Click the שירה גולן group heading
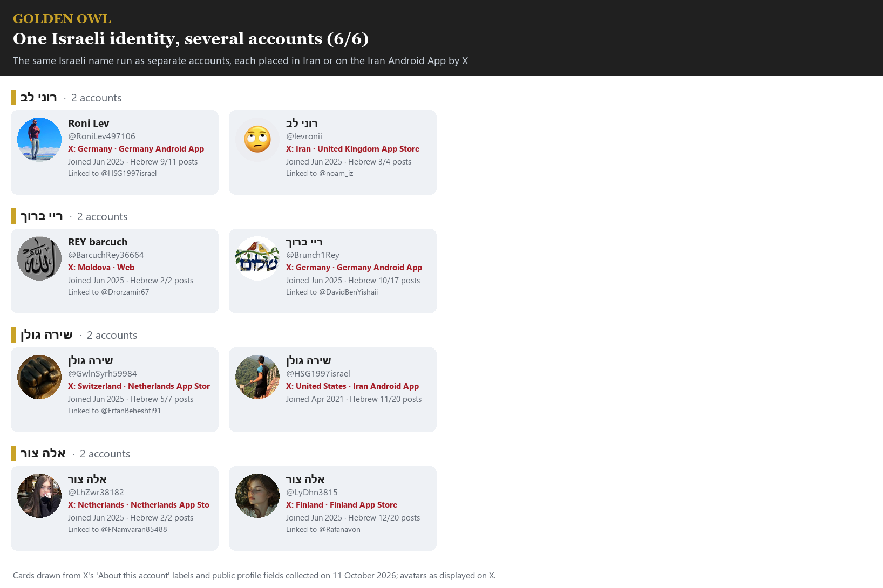 pos(46,335)
